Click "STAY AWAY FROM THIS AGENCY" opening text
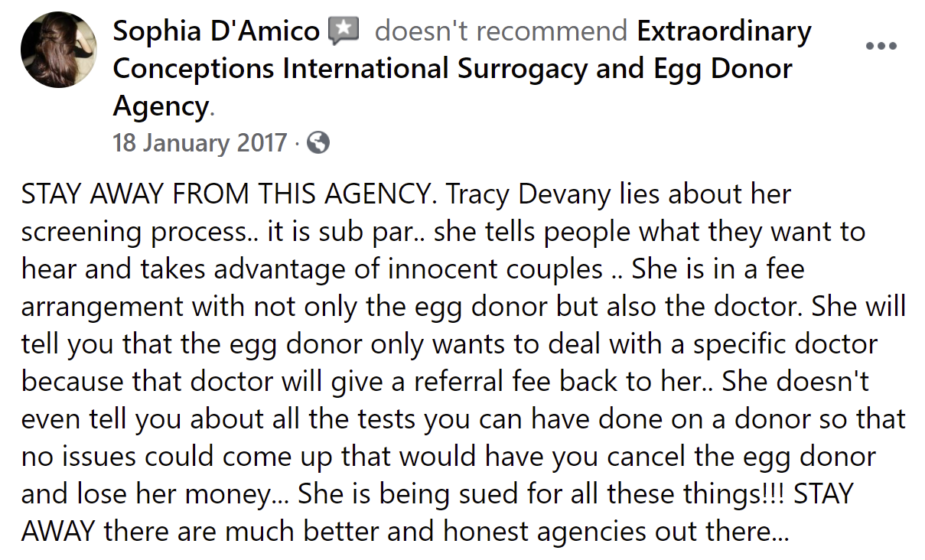Screen dimensions: 925x560 tap(227, 195)
